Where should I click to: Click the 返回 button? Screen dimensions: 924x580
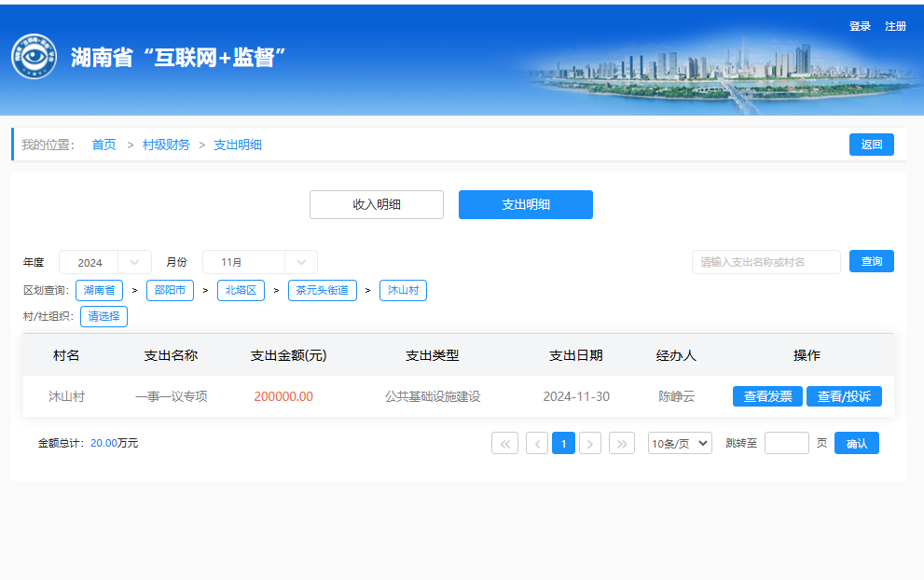(872, 145)
